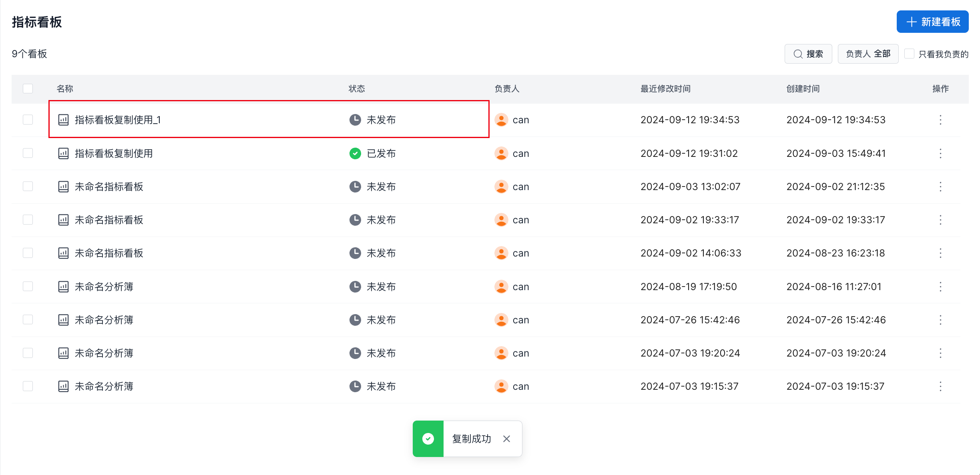Expand the 负责人 全部 filter dropdown
Image resolution: width=980 pixels, height=475 pixels.
(x=868, y=54)
